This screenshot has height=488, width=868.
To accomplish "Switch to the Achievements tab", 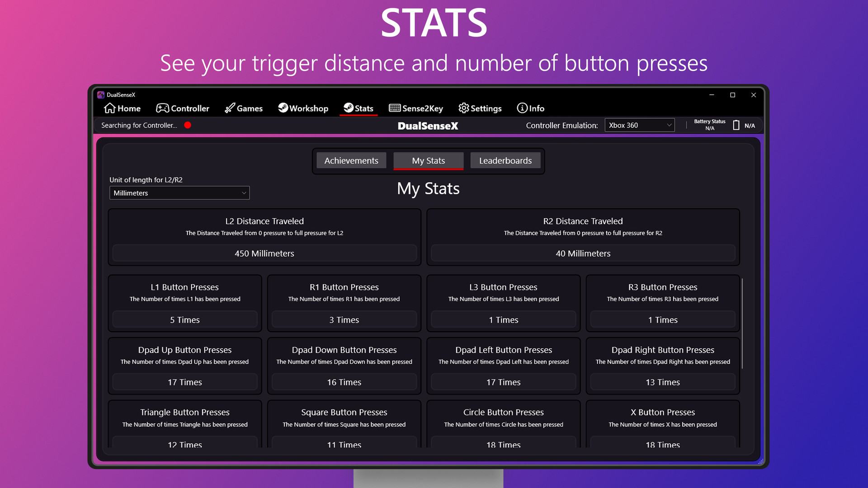I will (351, 160).
